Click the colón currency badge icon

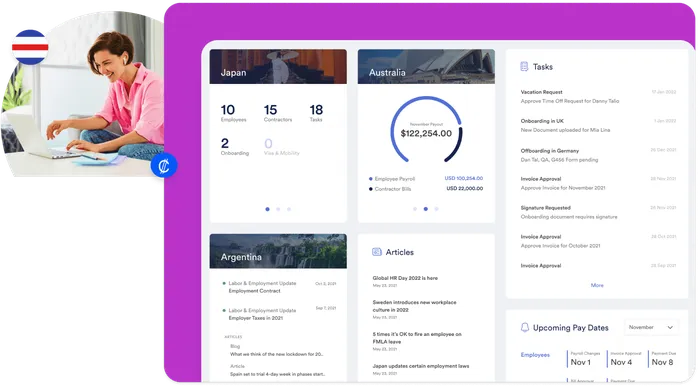(x=164, y=166)
